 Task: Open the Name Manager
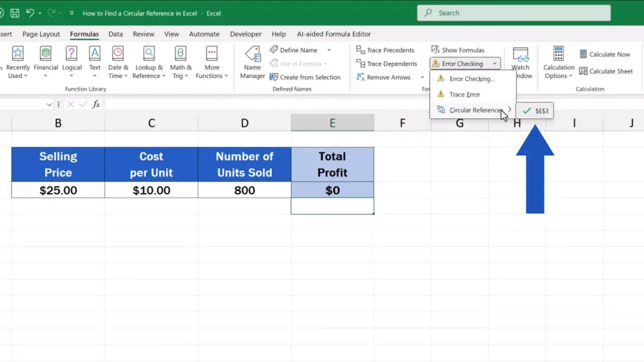point(252,62)
